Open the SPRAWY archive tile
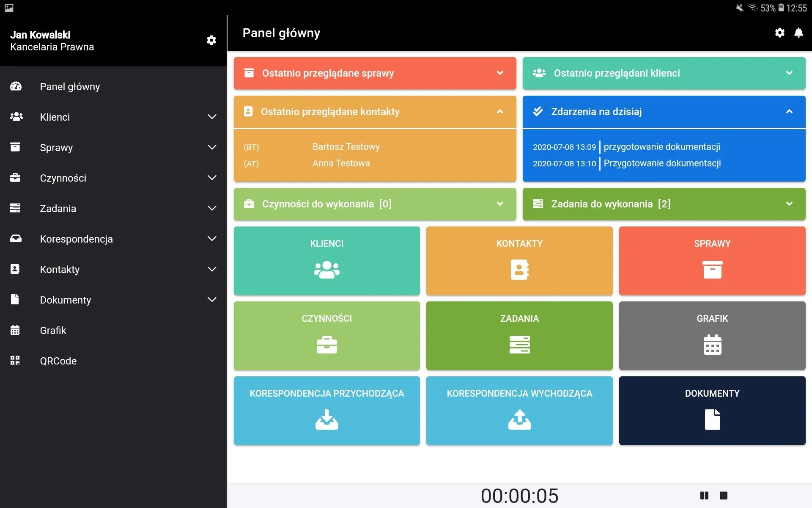 [x=712, y=261]
